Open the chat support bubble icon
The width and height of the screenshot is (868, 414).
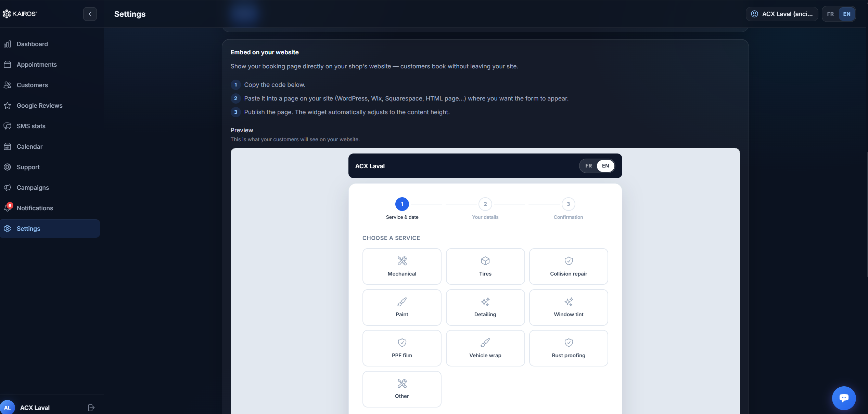[844, 398]
